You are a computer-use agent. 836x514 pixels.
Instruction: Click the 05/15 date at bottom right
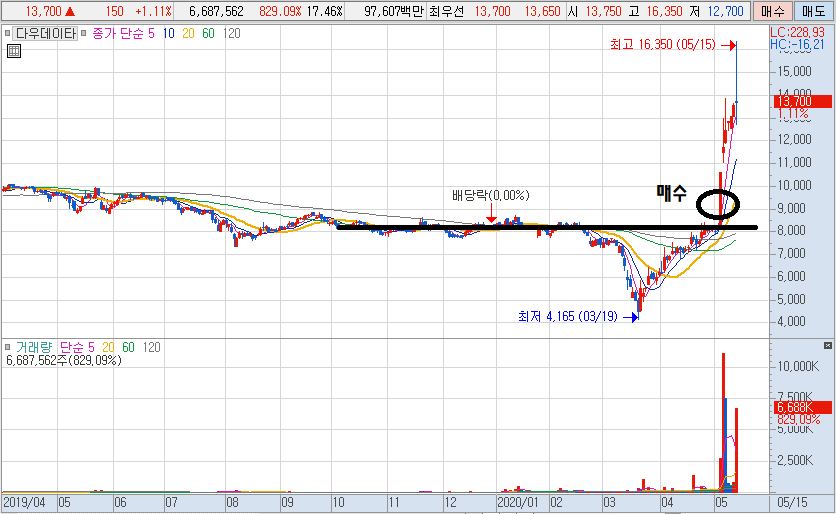click(792, 502)
